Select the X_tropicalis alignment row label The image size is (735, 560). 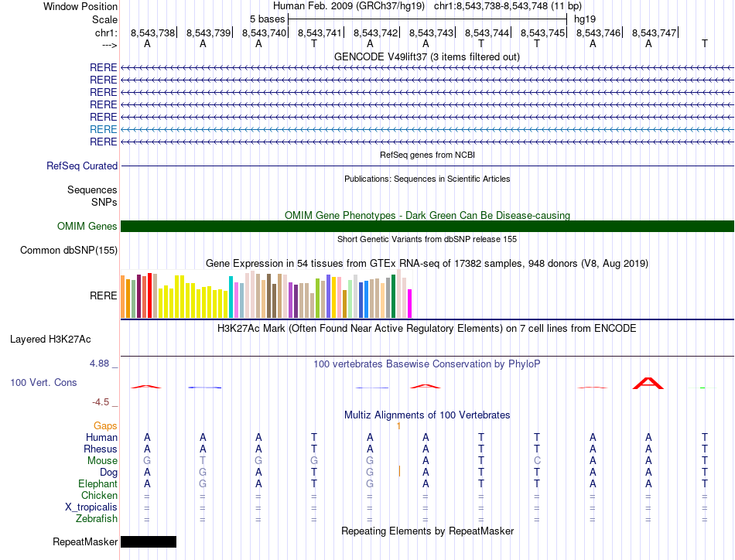91,507
